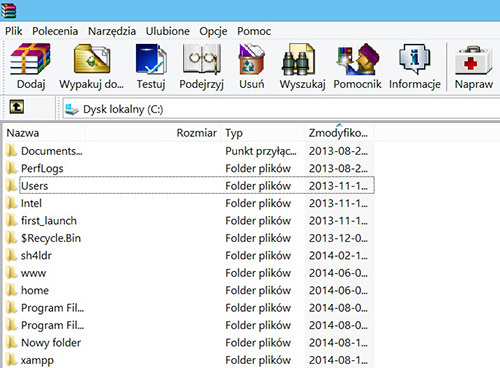Select the Documents... folder row

[x=189, y=151]
